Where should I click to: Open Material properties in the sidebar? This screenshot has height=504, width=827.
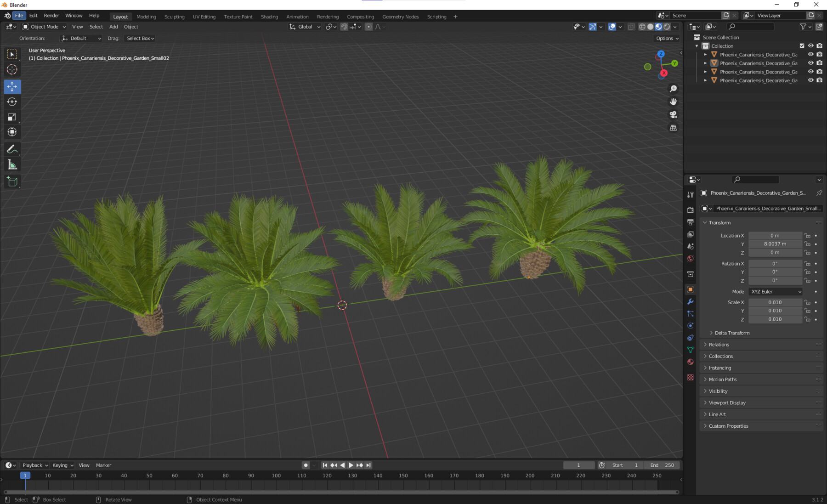(x=691, y=362)
